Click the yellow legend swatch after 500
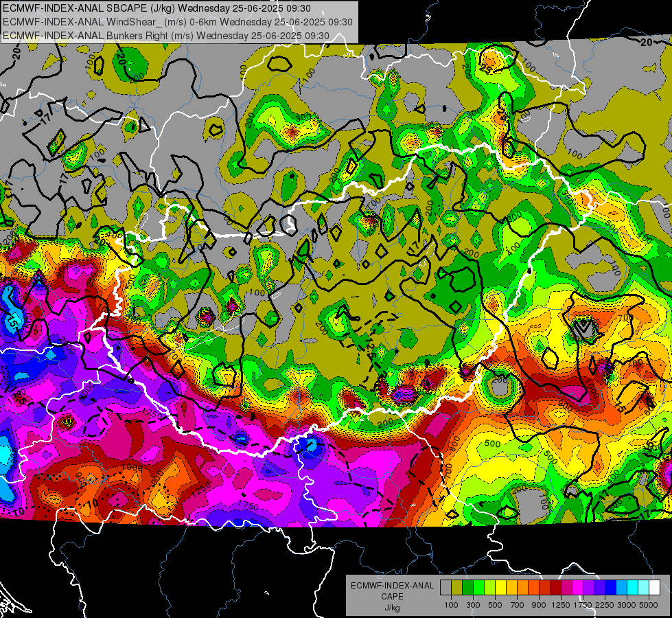Screen dimensions: 672x618 pos(500,588)
